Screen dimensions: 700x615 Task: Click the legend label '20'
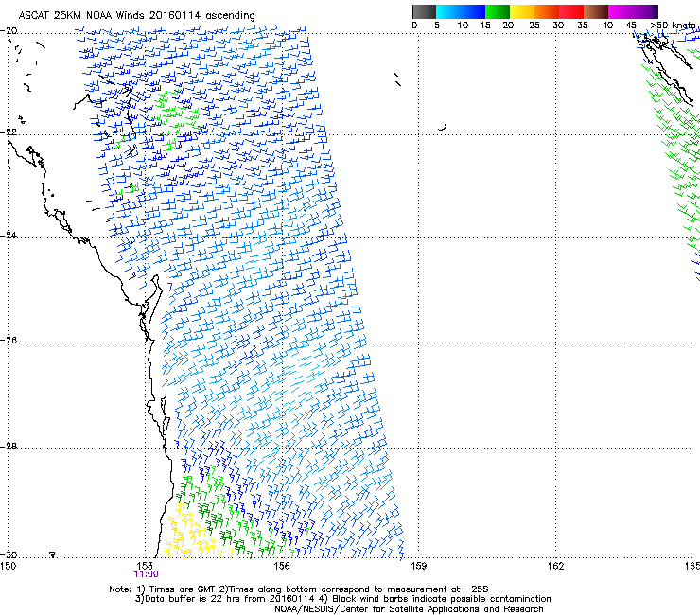click(508, 26)
